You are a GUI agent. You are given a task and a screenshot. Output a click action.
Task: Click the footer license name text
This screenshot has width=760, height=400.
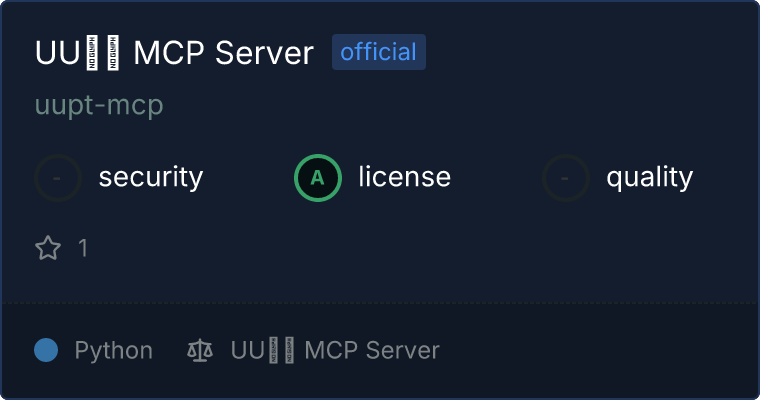335,350
